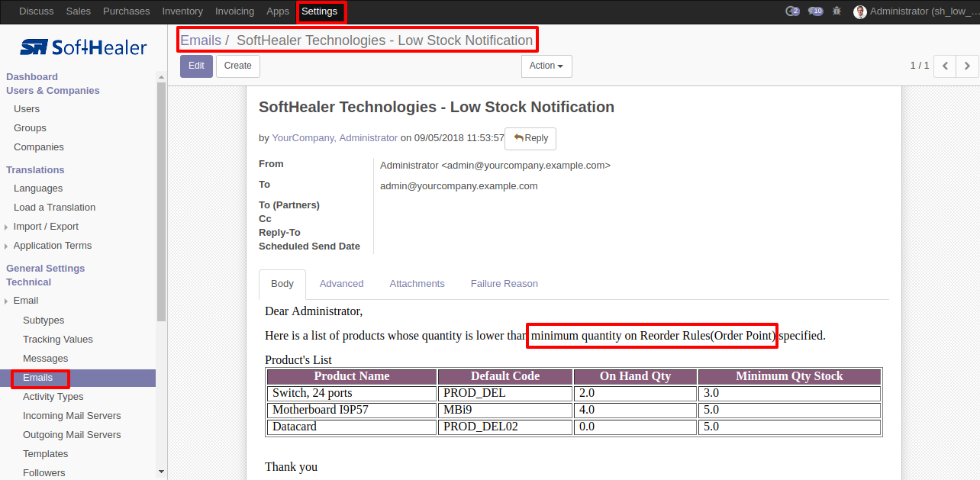Image resolution: width=980 pixels, height=480 pixels.
Task: Open Dashboard in sidebar
Action: point(32,77)
